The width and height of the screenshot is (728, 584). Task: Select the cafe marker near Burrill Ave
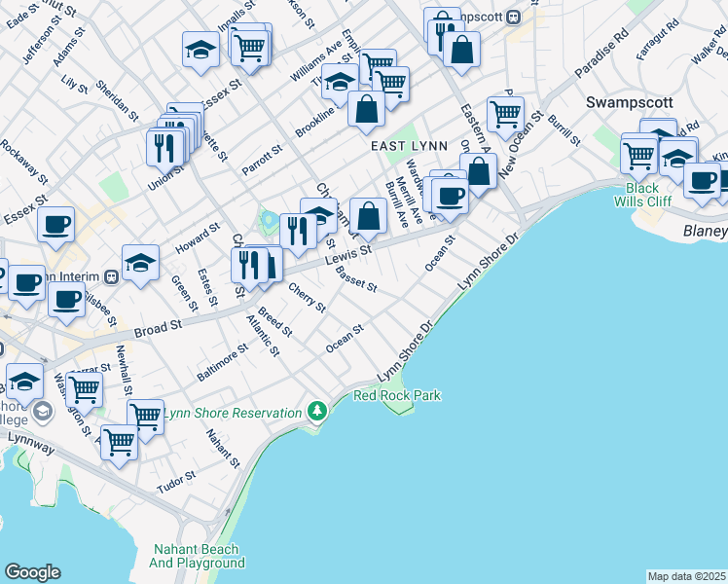tap(450, 196)
